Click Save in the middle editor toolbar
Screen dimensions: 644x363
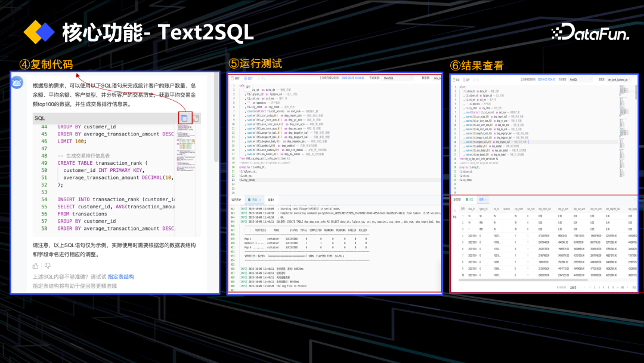[x=236, y=78]
